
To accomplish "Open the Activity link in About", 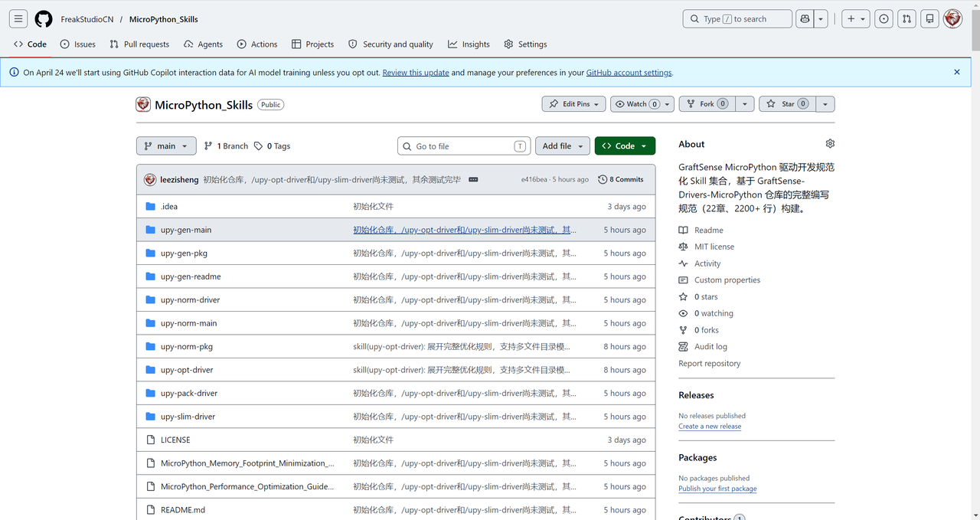I will coord(707,263).
